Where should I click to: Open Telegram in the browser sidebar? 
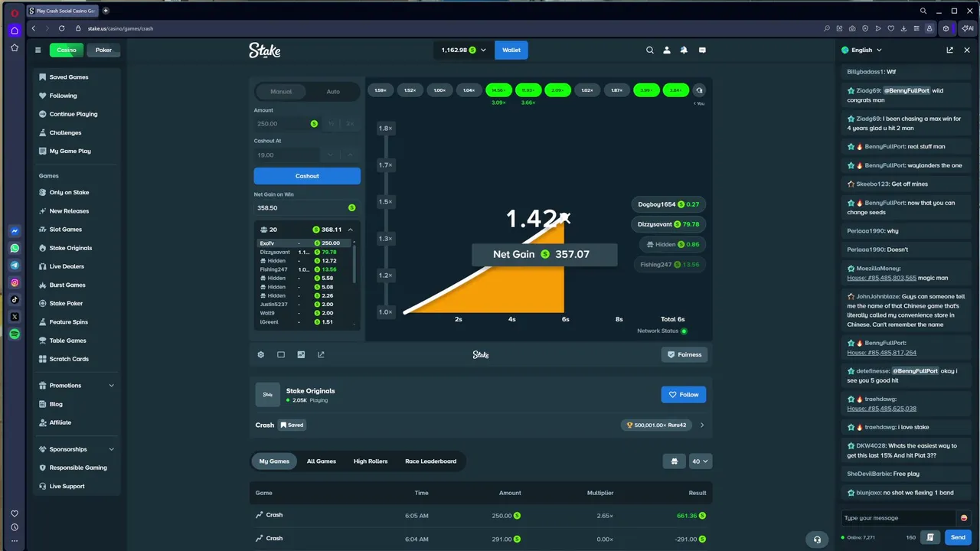15,266
